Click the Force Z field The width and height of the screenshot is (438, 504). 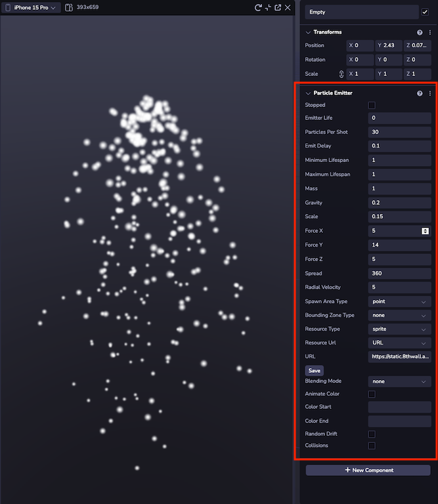pos(399,259)
